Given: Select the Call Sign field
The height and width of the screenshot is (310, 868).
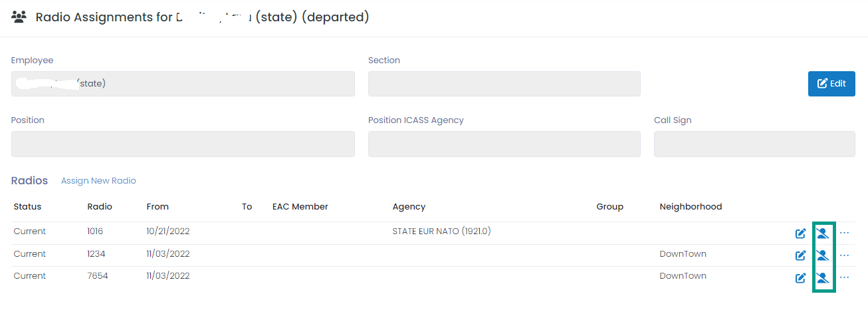Looking at the screenshot, I should (x=754, y=144).
